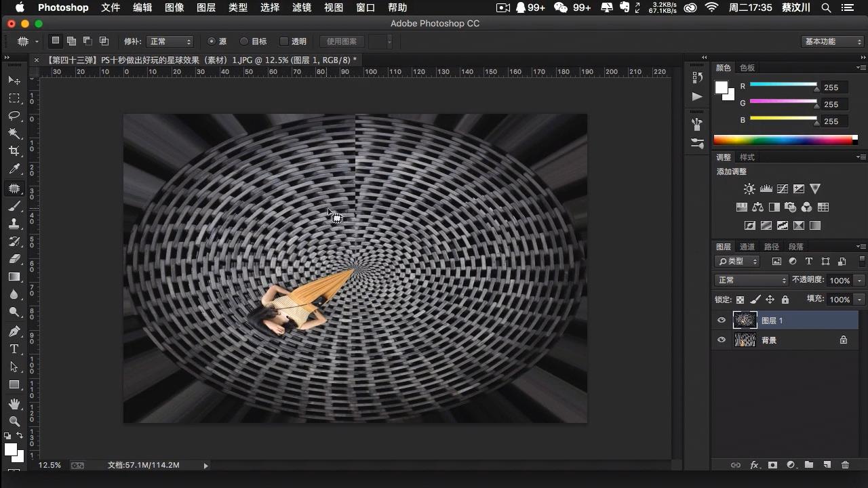
Task: Toggle lock position icon
Action: click(770, 300)
